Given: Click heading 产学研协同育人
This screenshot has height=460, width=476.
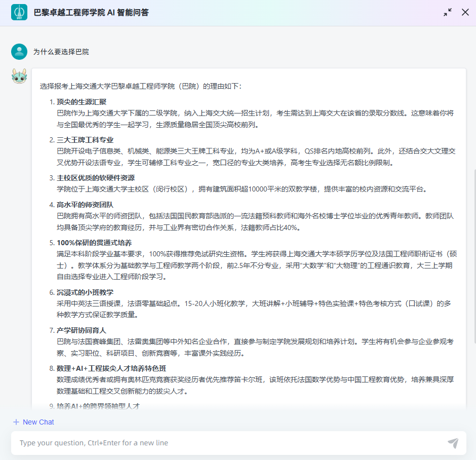Looking at the screenshot, I should (x=82, y=330).
